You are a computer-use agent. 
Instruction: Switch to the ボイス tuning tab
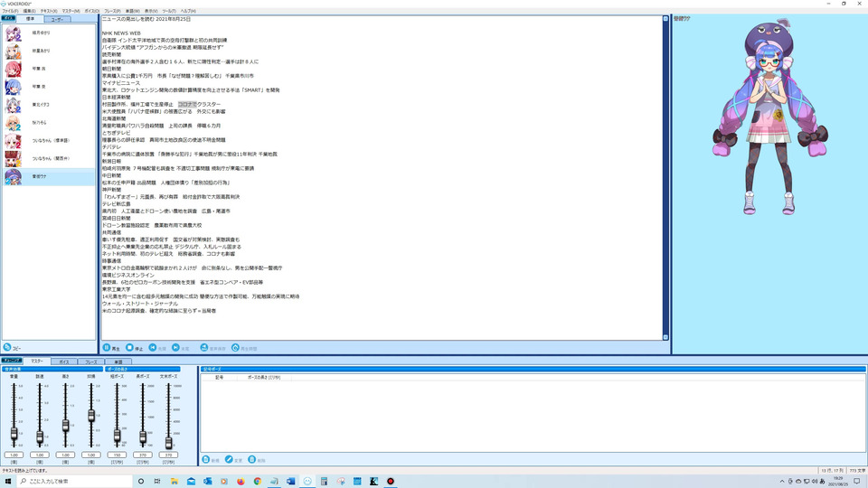point(64,361)
